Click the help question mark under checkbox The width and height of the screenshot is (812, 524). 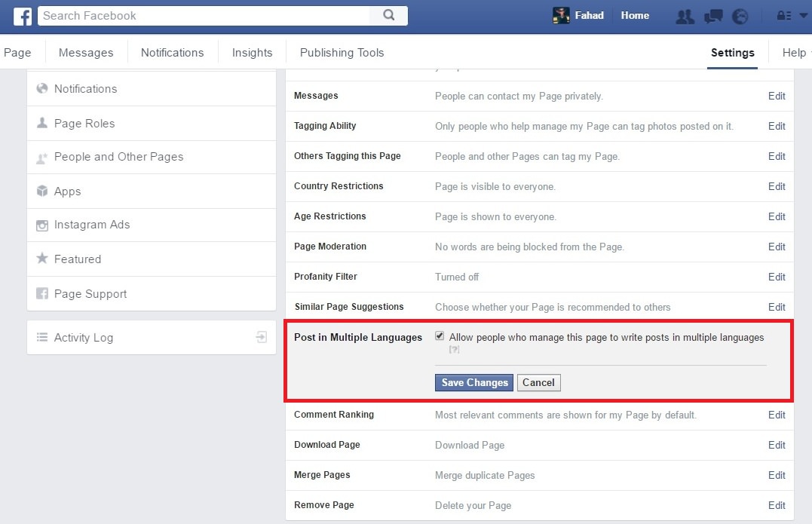pos(454,350)
